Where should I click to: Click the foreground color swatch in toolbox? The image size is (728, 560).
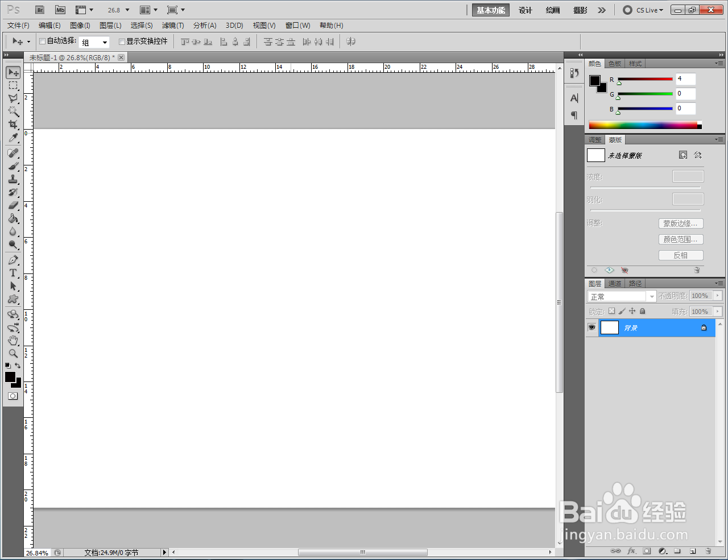(10, 377)
